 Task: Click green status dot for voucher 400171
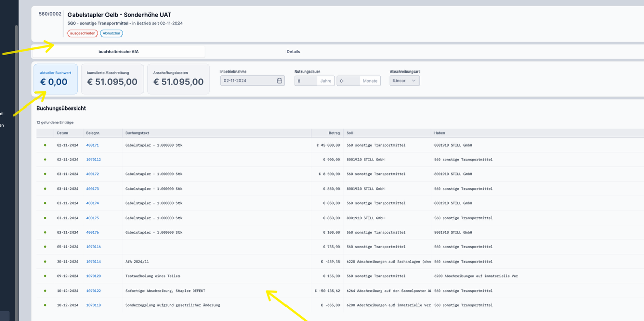[45, 145]
